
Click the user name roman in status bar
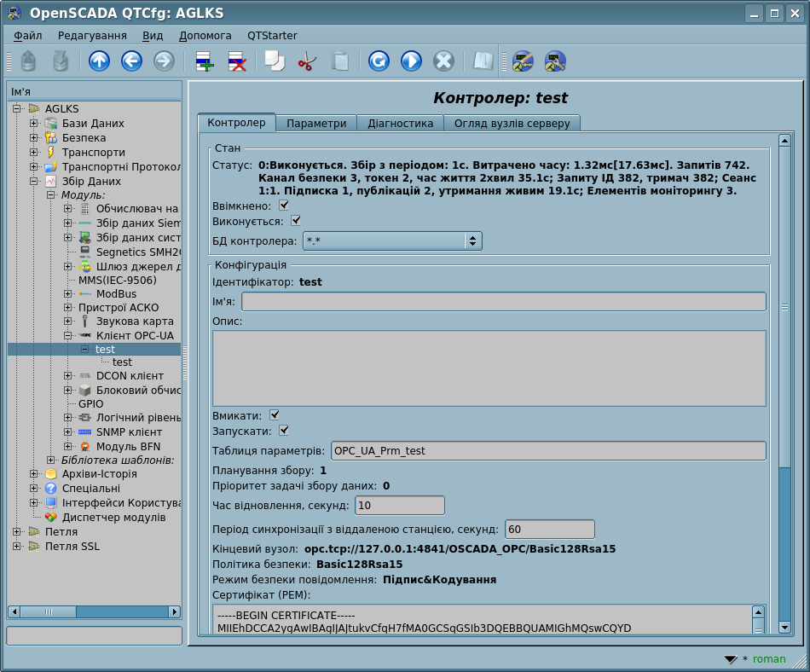pos(769,659)
